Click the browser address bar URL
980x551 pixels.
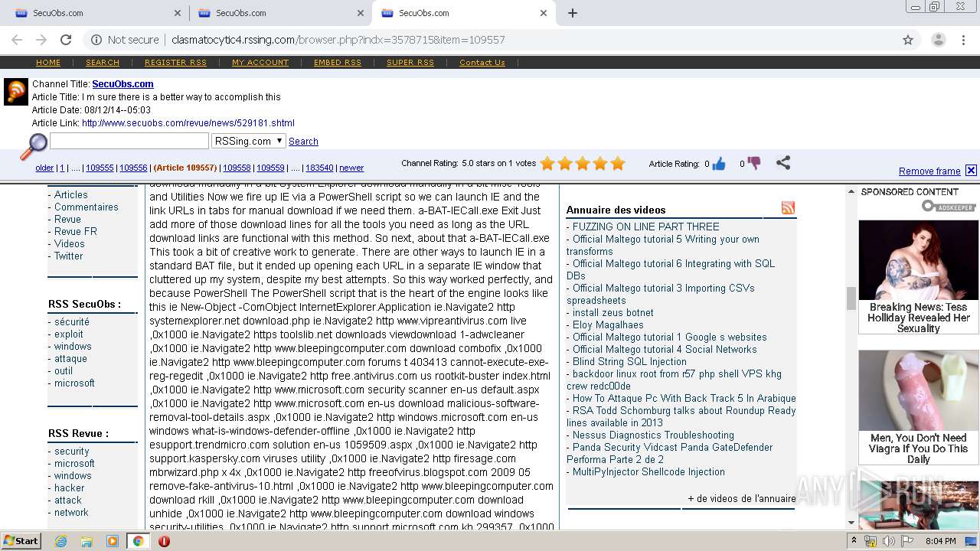338,40
